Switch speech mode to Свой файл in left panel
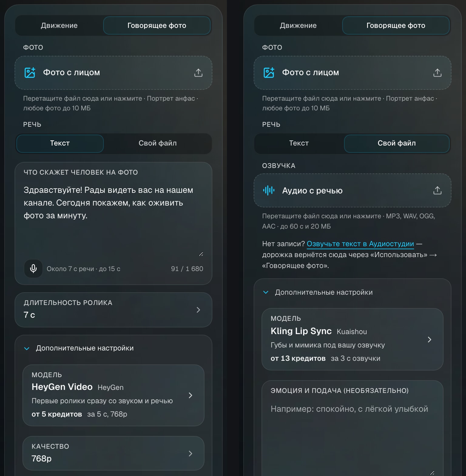 tap(157, 143)
